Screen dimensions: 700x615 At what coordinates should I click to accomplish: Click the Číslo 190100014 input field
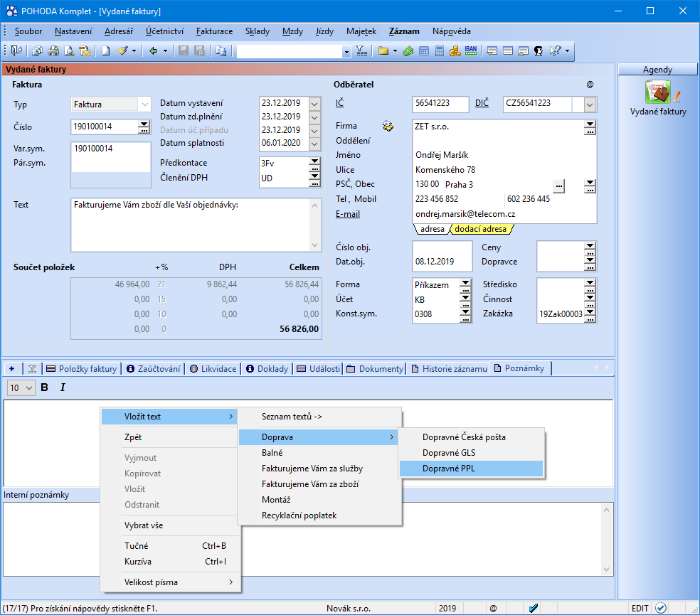(105, 127)
